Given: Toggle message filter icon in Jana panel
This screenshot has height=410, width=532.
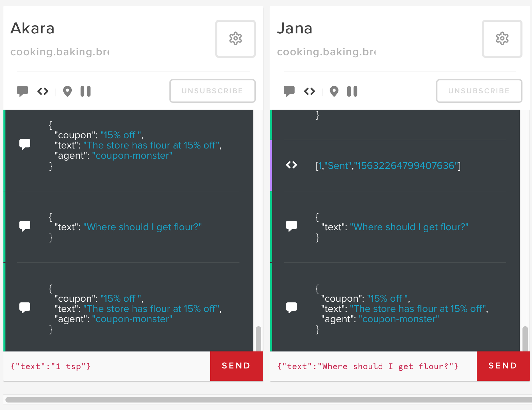Looking at the screenshot, I should tap(289, 91).
